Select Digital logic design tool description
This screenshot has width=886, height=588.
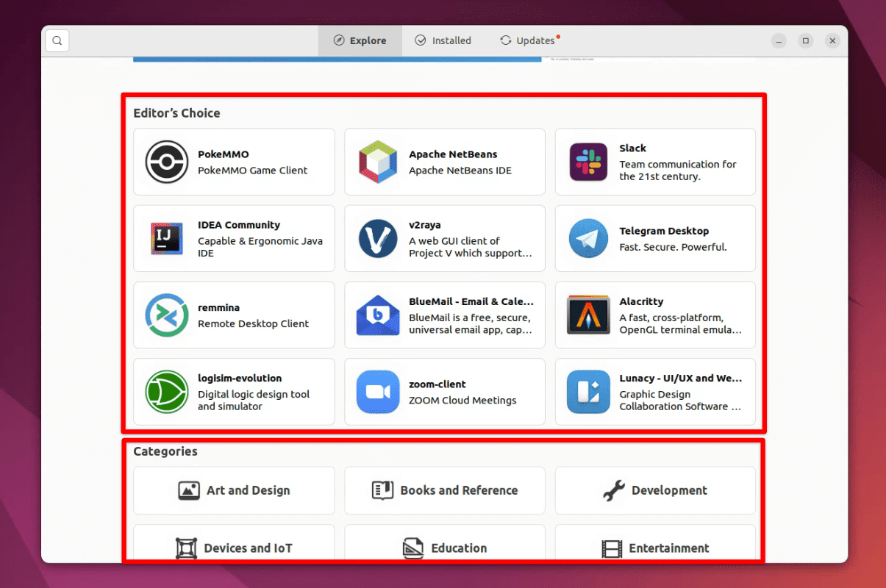pyautogui.click(x=254, y=400)
